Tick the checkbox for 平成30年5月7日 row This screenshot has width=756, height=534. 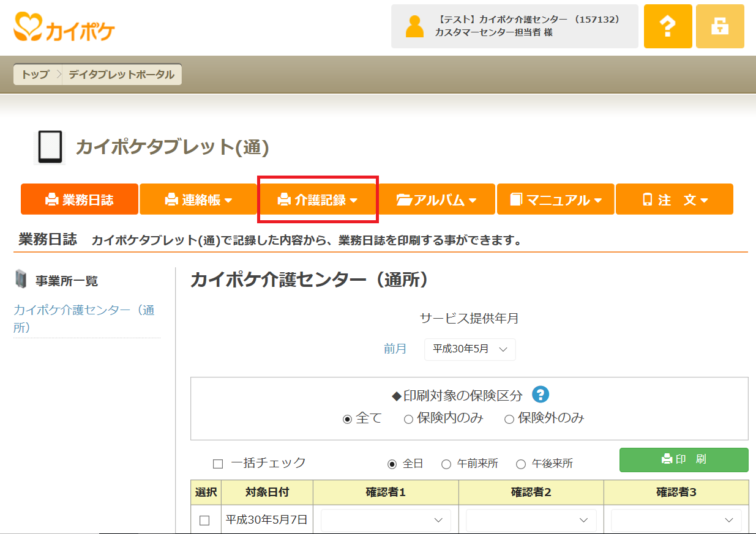[x=205, y=521]
